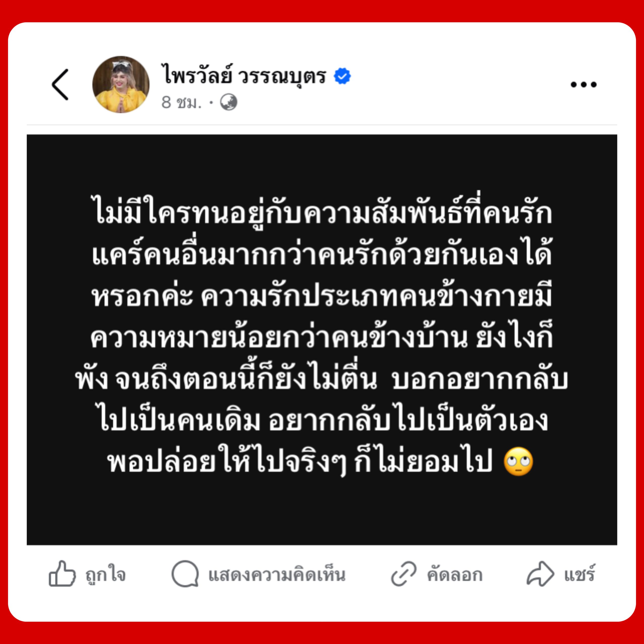Open the three-dot more options menu

[583, 85]
